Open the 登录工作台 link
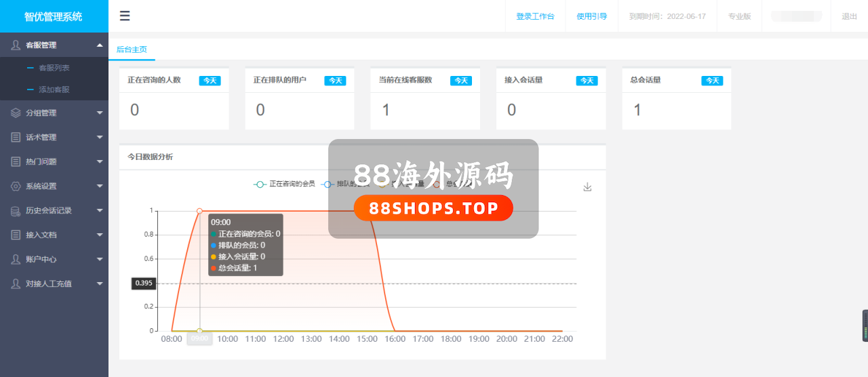Viewport: 868px width, 377px height. click(535, 16)
